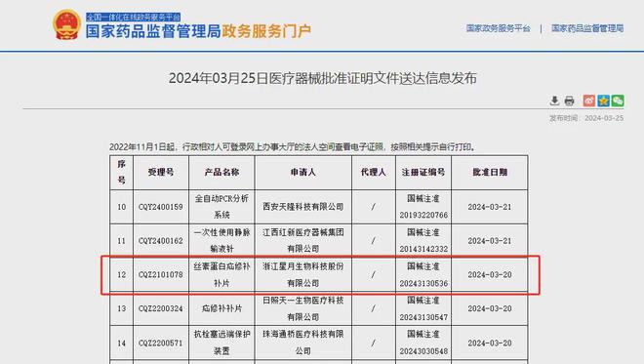Click the download icon

pos(554,101)
